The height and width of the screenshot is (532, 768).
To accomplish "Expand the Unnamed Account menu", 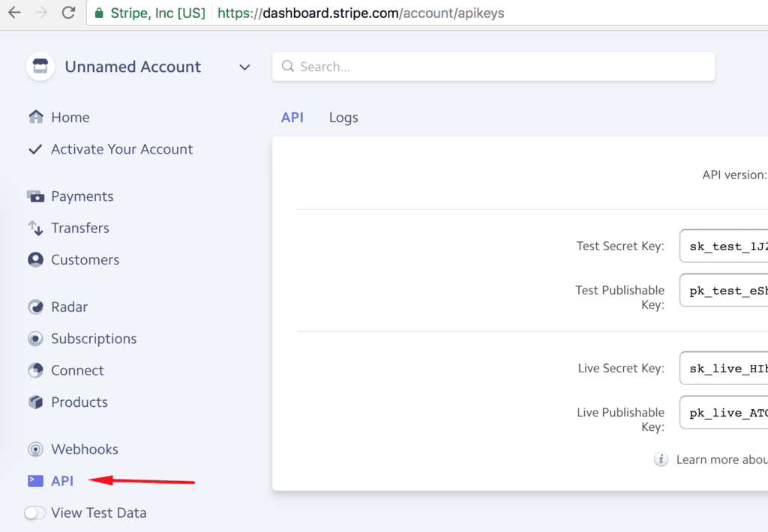I will (133, 67).
